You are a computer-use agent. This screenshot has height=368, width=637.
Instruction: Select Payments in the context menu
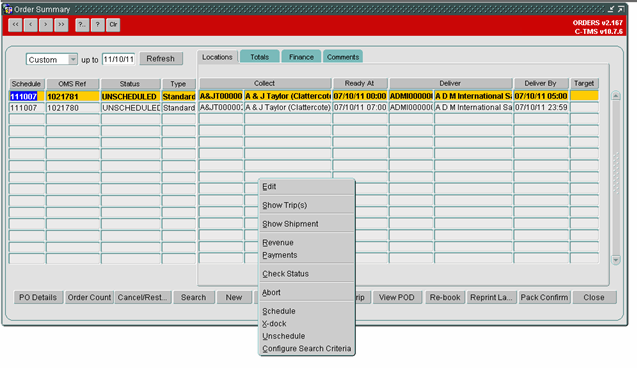click(x=307, y=255)
